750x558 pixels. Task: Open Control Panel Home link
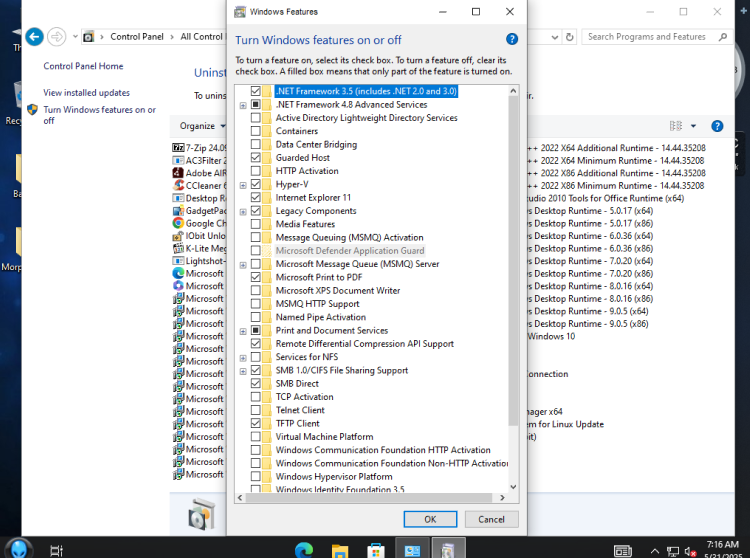click(x=83, y=66)
